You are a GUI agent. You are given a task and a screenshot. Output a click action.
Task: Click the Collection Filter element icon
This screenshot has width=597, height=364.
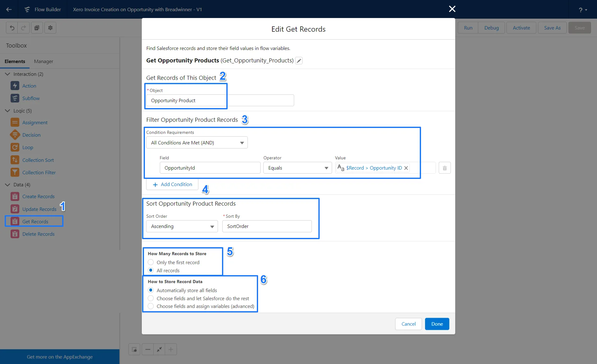pos(15,172)
